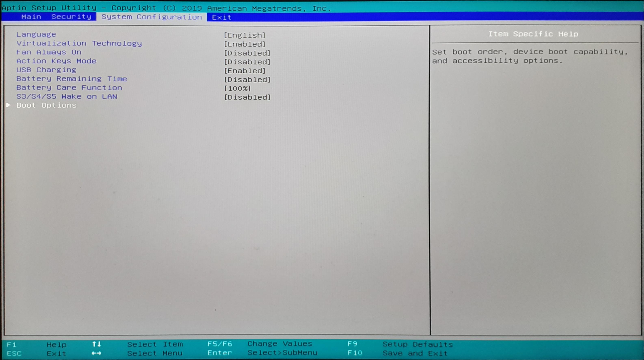
Task: Disable USB Charging setting
Action: 245,71
